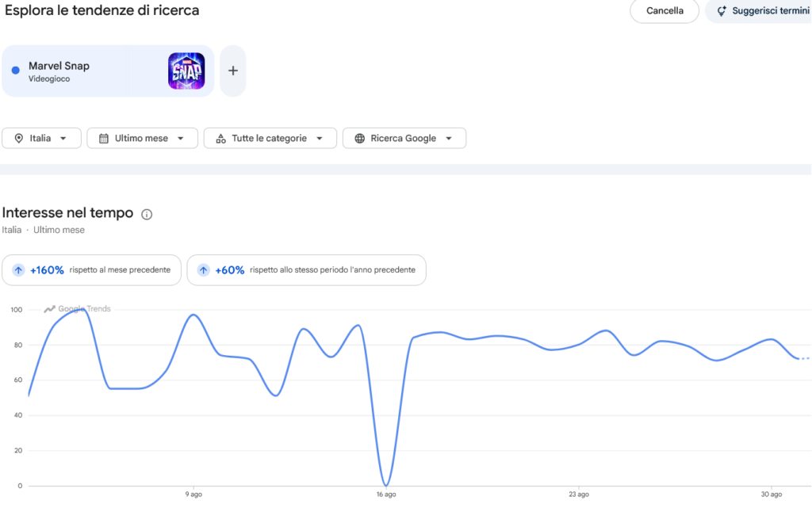Click the Videogioco subtitle under Marvel Snap
The width and height of the screenshot is (812, 527).
click(49, 78)
